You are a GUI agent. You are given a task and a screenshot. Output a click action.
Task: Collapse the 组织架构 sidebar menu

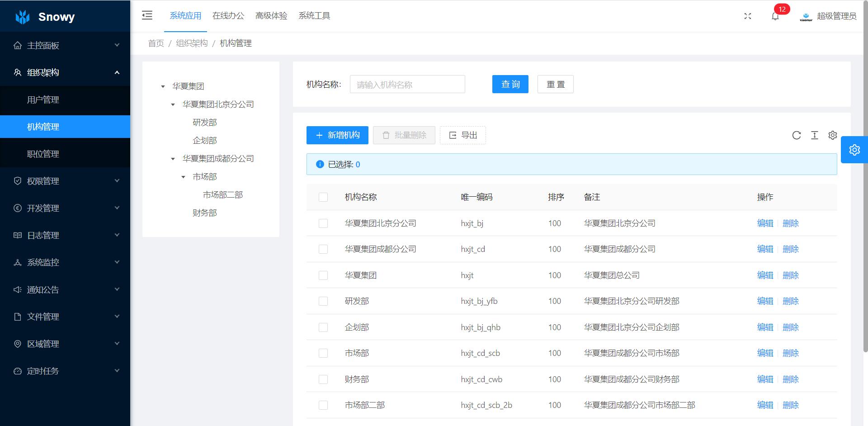click(x=65, y=72)
